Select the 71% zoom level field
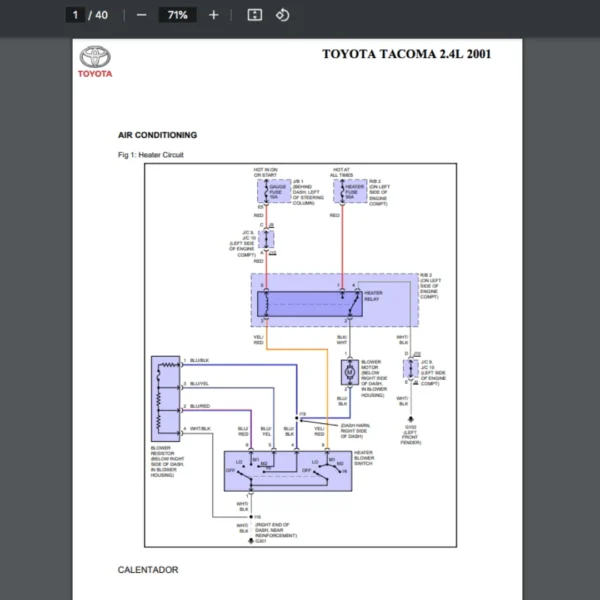 tap(178, 15)
